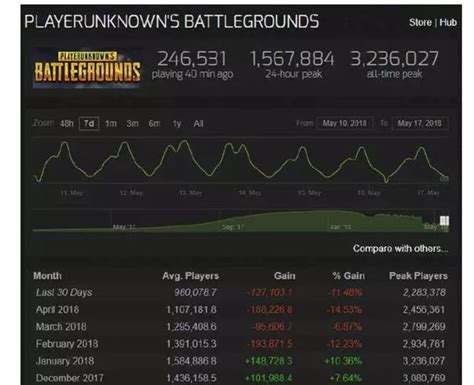This screenshot has height=385, width=474.
Task: Click the Month column header
Action: (x=47, y=276)
